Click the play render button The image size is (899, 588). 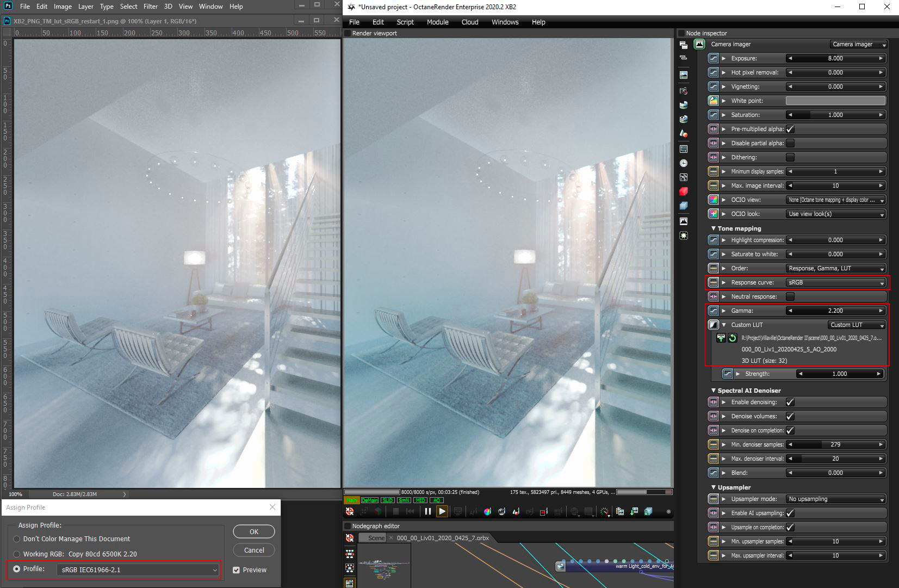click(442, 511)
